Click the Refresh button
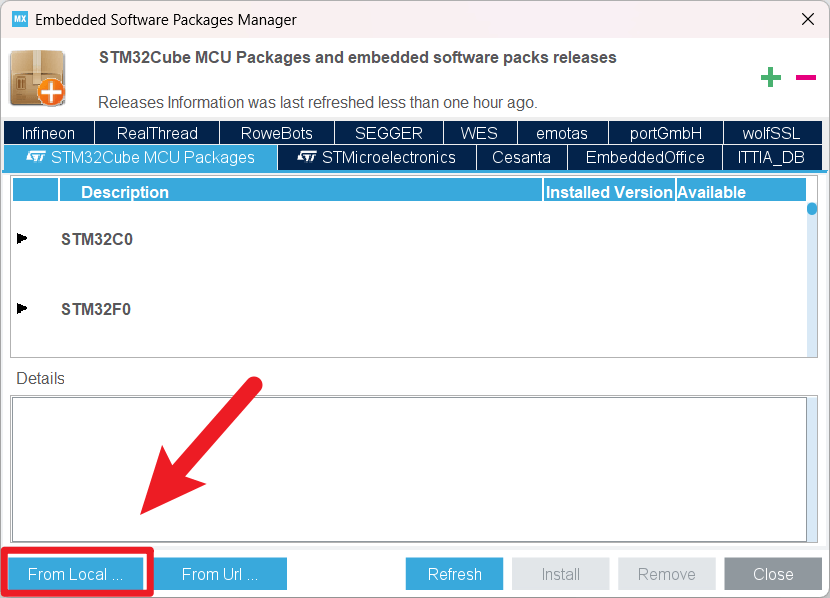The width and height of the screenshot is (830, 598). point(454,574)
